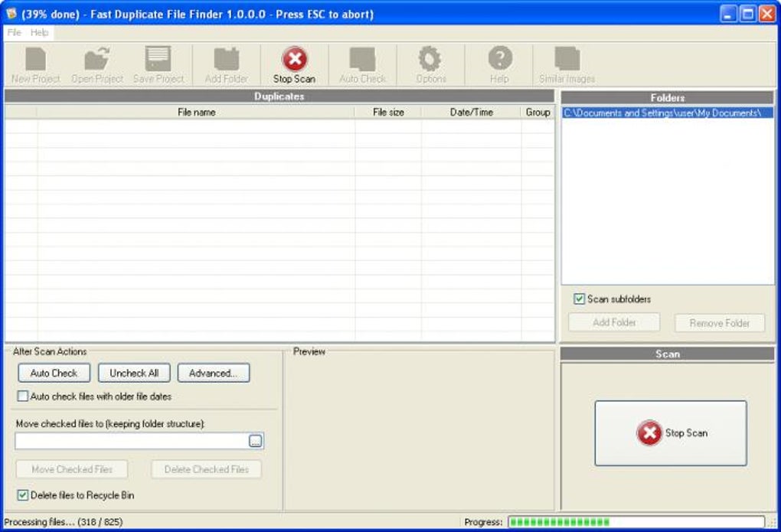Click Move Checked Files button
The image size is (781, 532).
72,468
